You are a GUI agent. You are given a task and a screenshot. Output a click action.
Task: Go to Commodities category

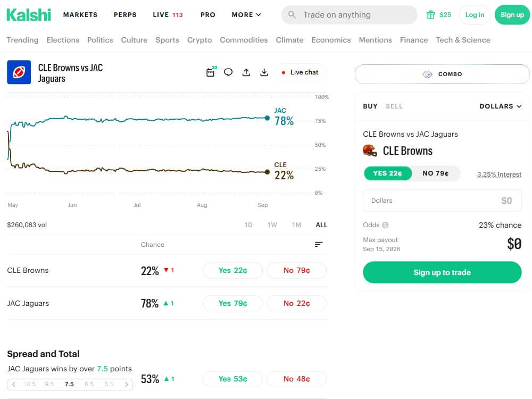pos(244,40)
